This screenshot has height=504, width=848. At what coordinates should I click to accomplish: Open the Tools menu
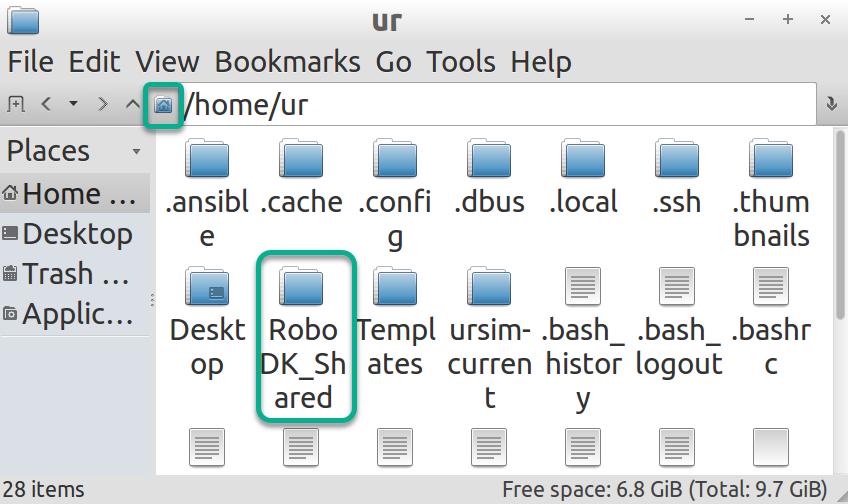(x=461, y=62)
